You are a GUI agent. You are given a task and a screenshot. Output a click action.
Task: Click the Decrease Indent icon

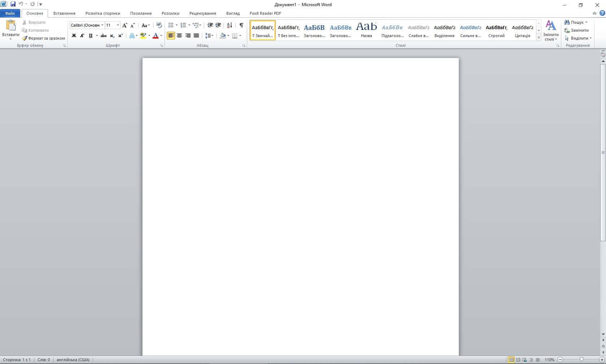[210, 25]
